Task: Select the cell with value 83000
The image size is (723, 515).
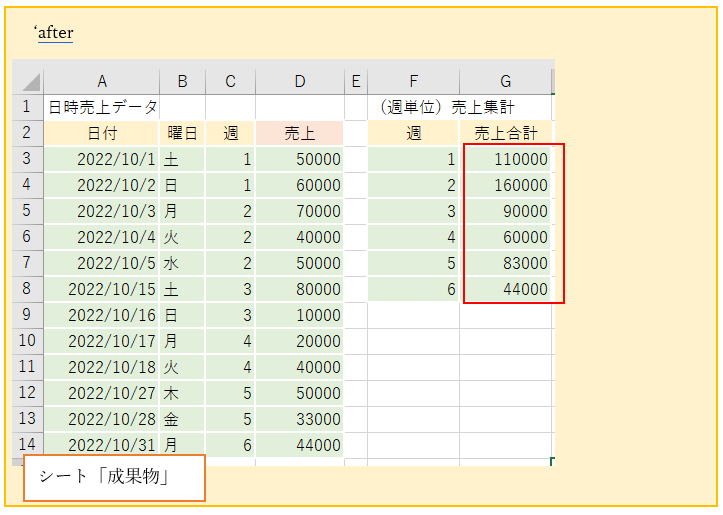Action: [x=505, y=263]
